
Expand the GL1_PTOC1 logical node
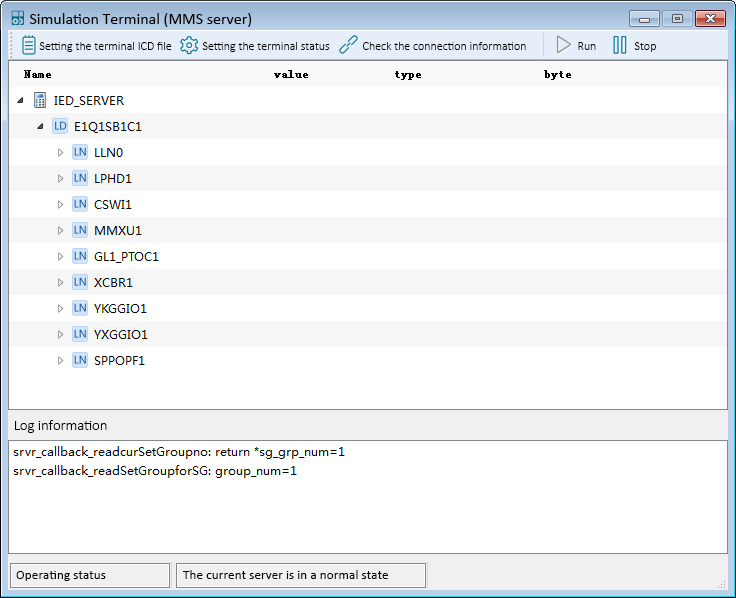tap(60, 257)
